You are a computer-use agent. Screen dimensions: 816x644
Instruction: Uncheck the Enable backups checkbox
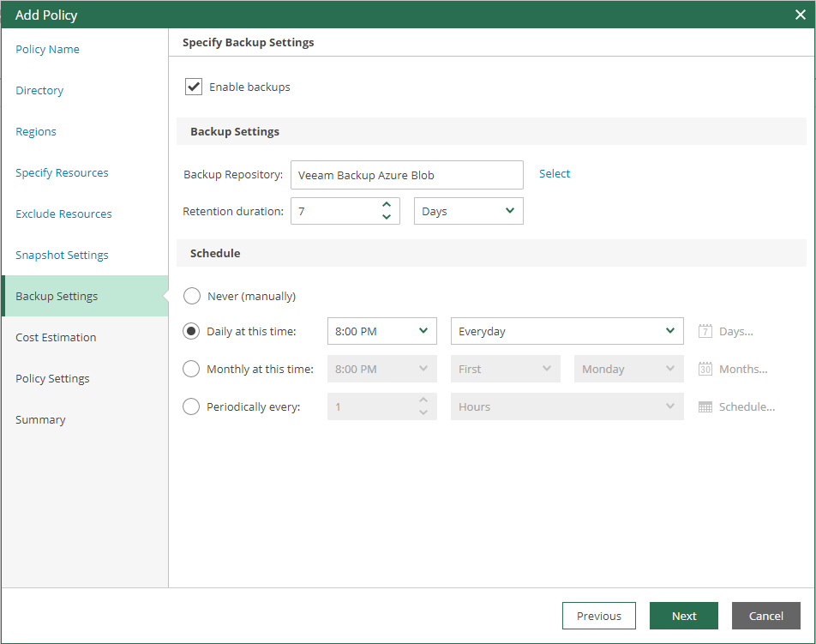(x=194, y=86)
